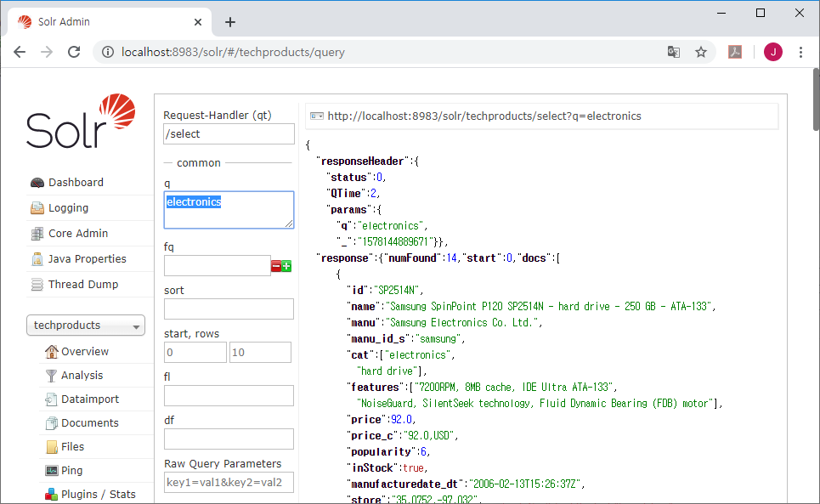Open Thread Dump menu item
The image size is (820, 504).
(83, 285)
